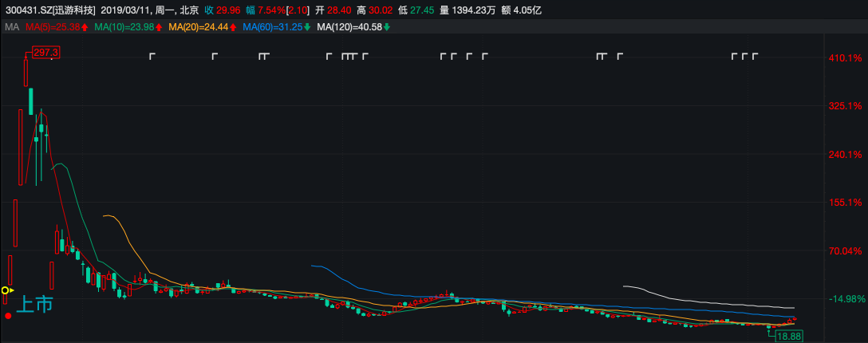
Task: Click the yellow listing marker icon
Action: pos(6,291)
